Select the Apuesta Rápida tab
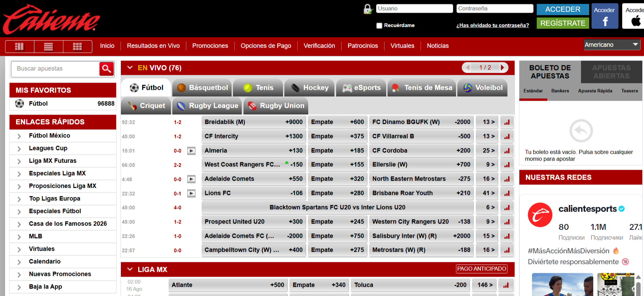This screenshot has height=296, width=644. (x=595, y=91)
